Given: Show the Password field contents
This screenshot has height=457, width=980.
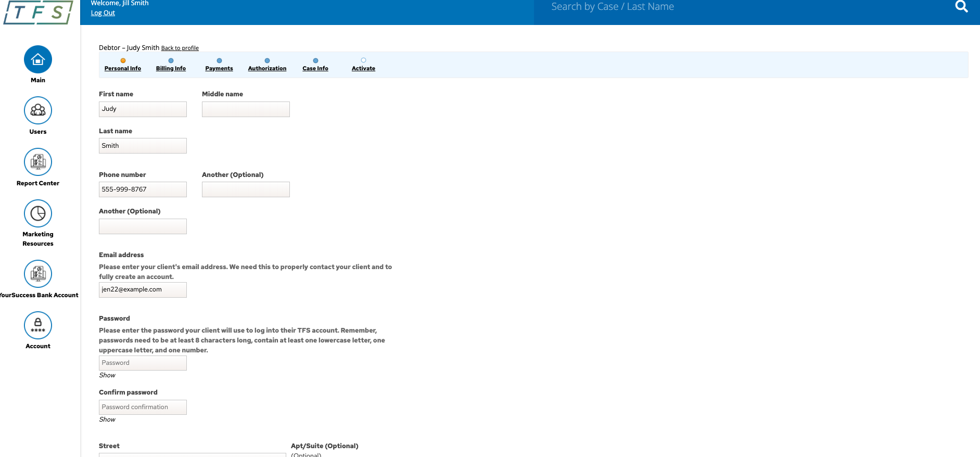Looking at the screenshot, I should [x=107, y=375].
